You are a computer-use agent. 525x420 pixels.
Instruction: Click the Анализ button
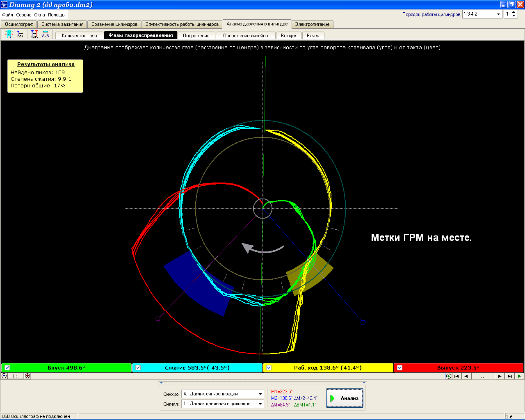(345, 398)
